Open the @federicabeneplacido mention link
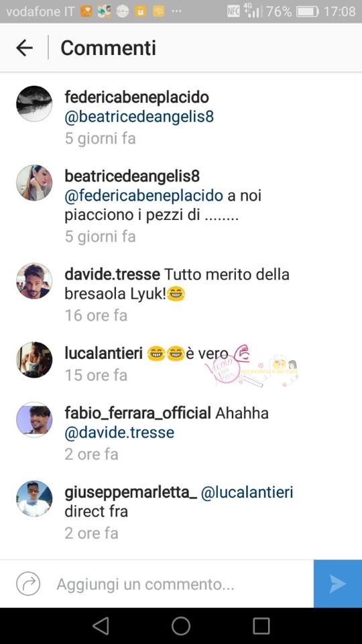Viewport: 362px width, 644px height. [143, 196]
